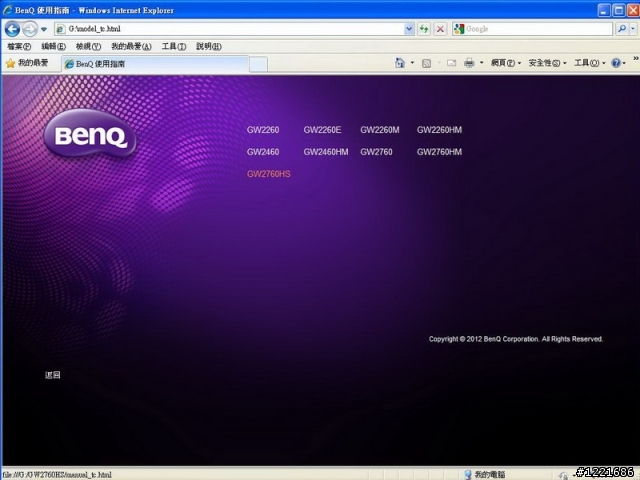Open the 我的最愛(A) menu

pos(131,47)
